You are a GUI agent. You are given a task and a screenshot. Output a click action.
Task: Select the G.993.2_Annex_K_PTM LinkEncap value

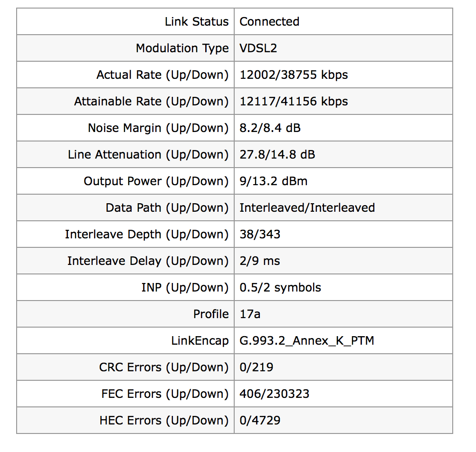click(x=306, y=341)
